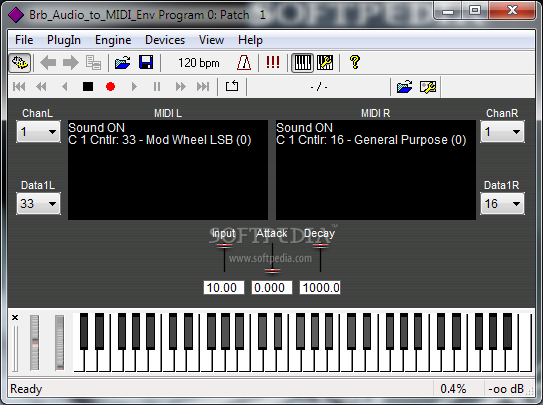Open the Devices menu

(165, 40)
